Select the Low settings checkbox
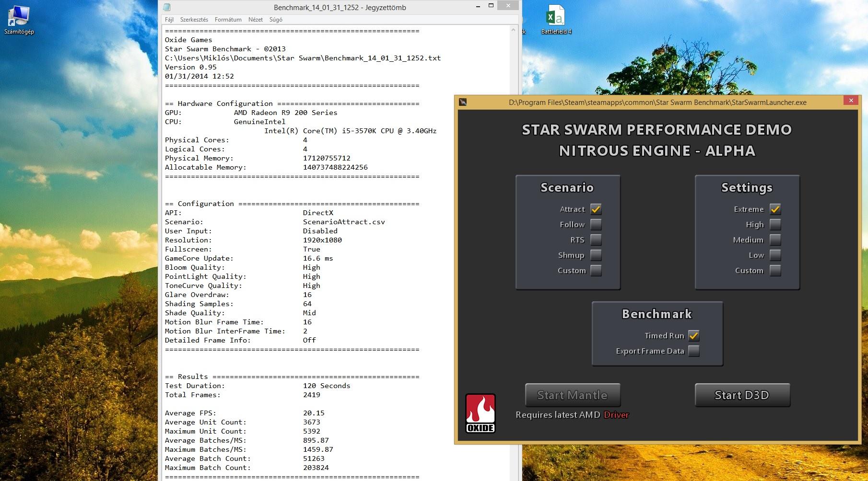The width and height of the screenshot is (868, 481). [x=775, y=255]
